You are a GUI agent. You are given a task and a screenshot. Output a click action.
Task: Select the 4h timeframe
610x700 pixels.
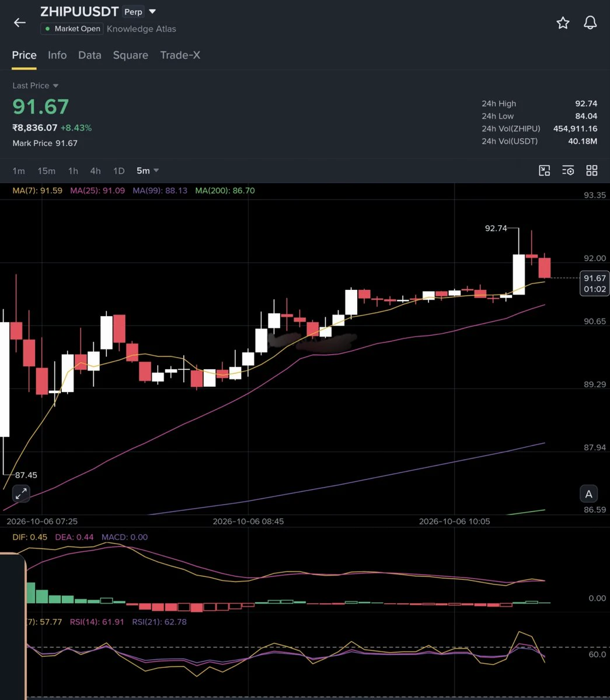pyautogui.click(x=95, y=170)
